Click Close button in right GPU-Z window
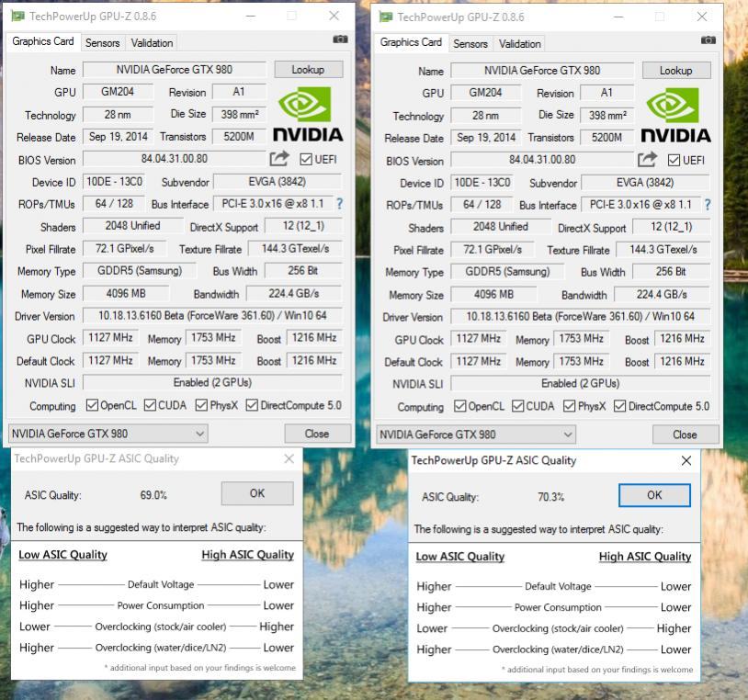748x700 pixels. point(685,435)
